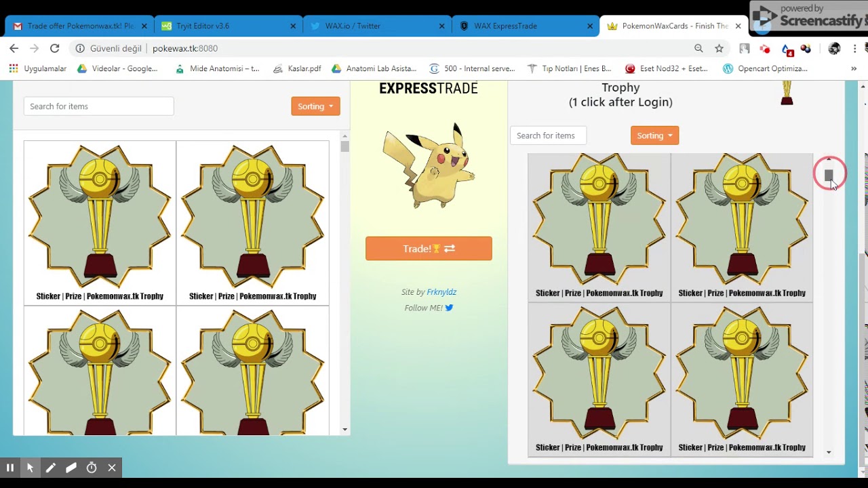
Task: Open Mide Anatomisi bookmark
Action: pyautogui.click(x=217, y=68)
